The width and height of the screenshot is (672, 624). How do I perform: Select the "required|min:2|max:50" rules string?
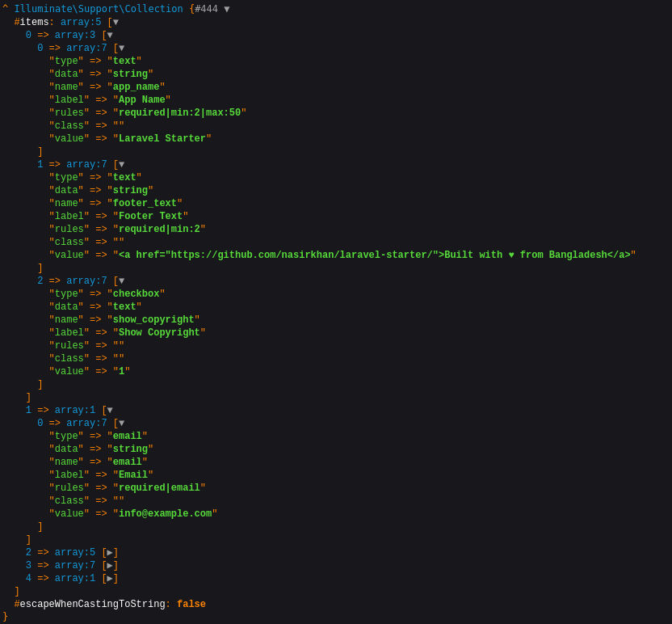[x=179, y=113]
